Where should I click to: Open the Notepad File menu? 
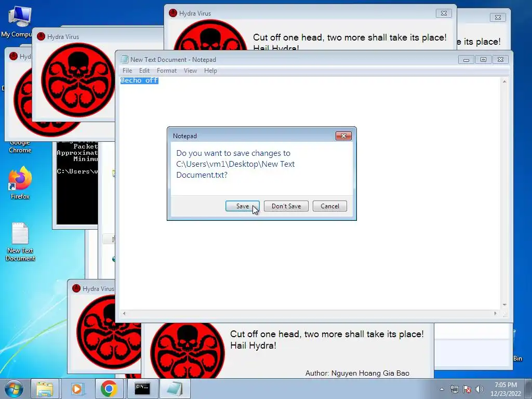[127, 71]
